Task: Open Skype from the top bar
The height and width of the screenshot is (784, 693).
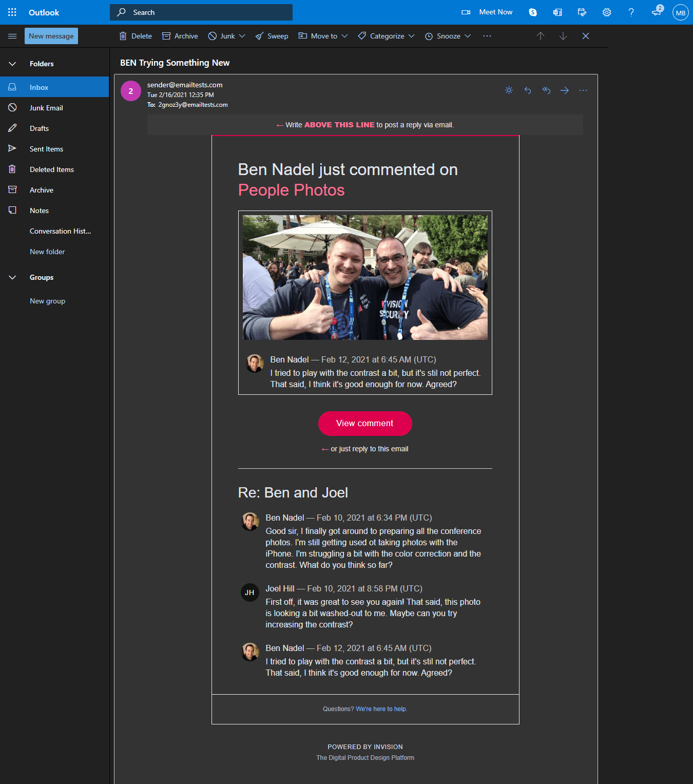Action: pyautogui.click(x=532, y=12)
